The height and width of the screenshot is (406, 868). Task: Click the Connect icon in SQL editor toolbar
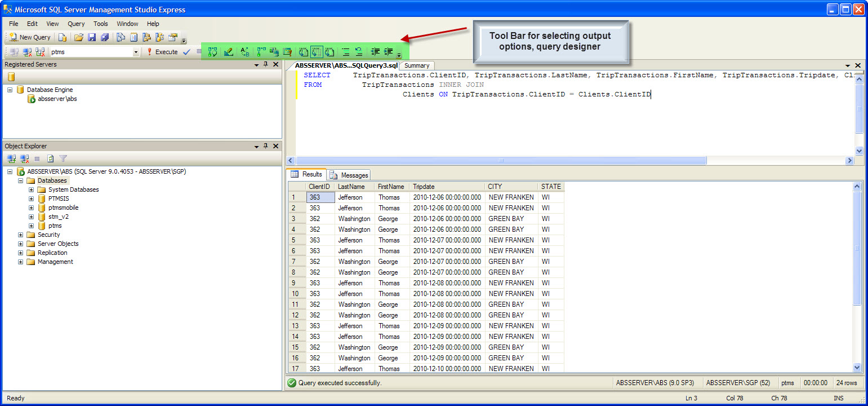tap(14, 52)
